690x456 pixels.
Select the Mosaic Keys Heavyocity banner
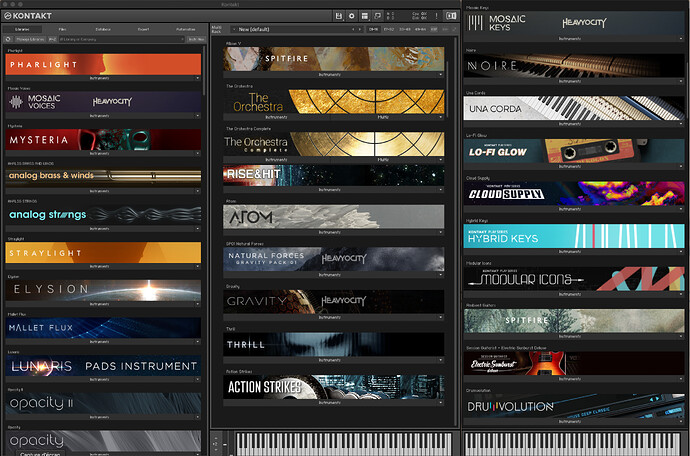[574, 23]
